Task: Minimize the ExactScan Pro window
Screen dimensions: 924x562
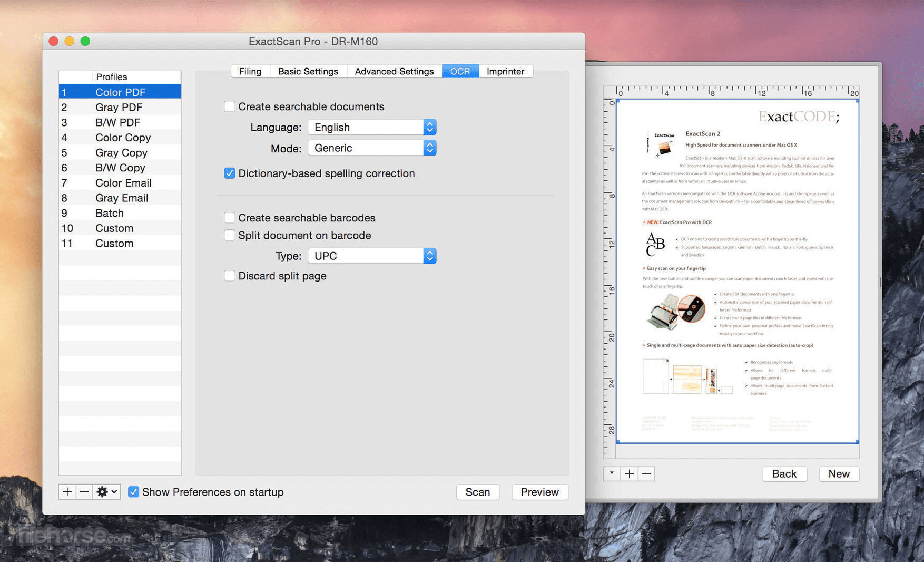Action: 69,41
